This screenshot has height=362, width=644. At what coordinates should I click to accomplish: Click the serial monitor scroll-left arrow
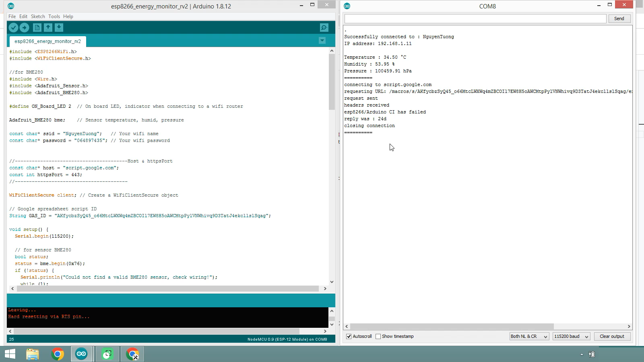click(x=347, y=326)
